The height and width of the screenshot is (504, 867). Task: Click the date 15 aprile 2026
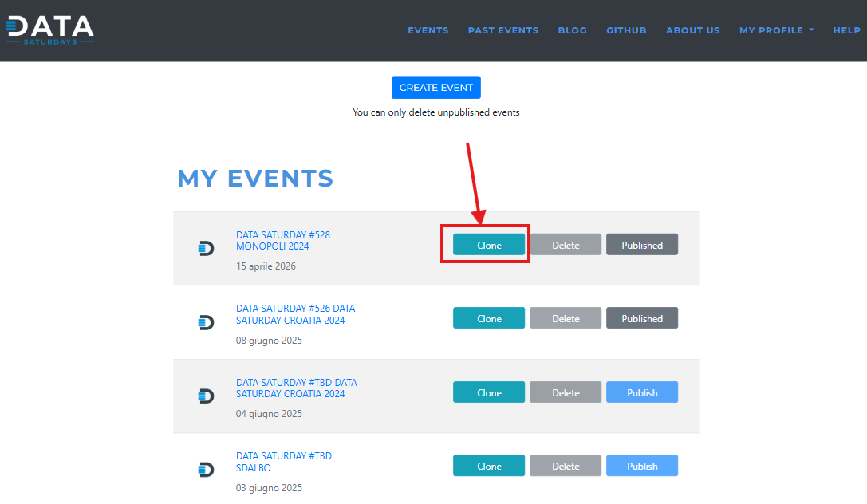pyautogui.click(x=266, y=266)
